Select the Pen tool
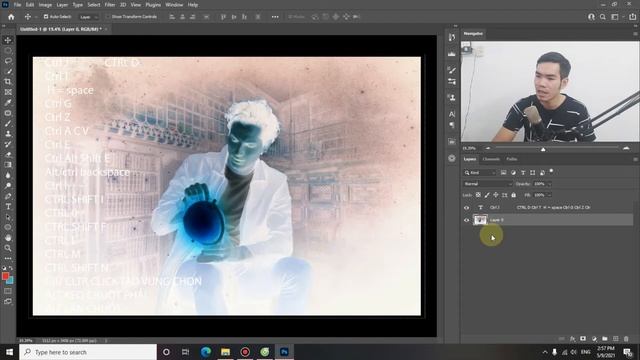The width and height of the screenshot is (640, 360). point(8,196)
